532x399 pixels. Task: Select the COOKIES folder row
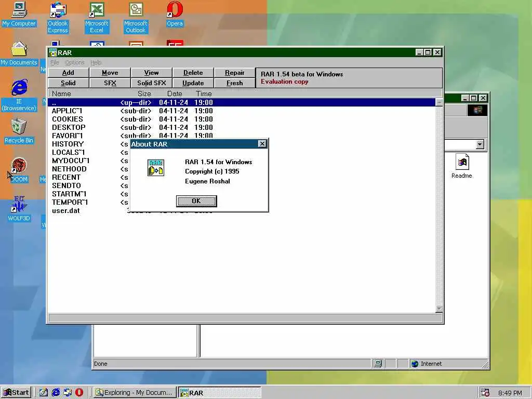(x=242, y=119)
